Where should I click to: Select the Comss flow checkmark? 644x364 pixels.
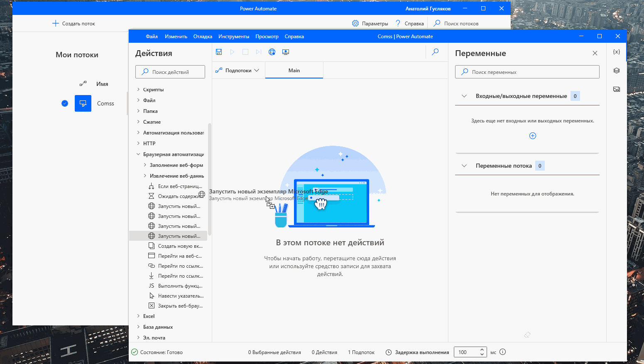coord(65,103)
